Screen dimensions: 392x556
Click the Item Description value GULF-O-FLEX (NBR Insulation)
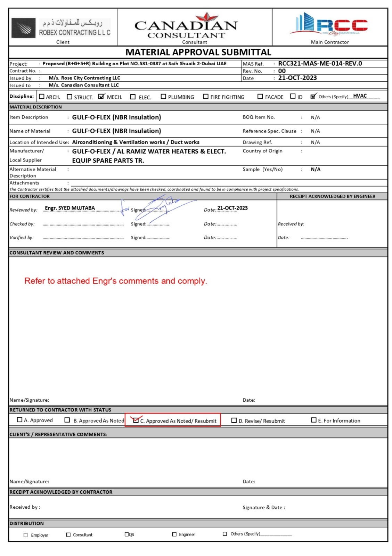tap(116, 117)
